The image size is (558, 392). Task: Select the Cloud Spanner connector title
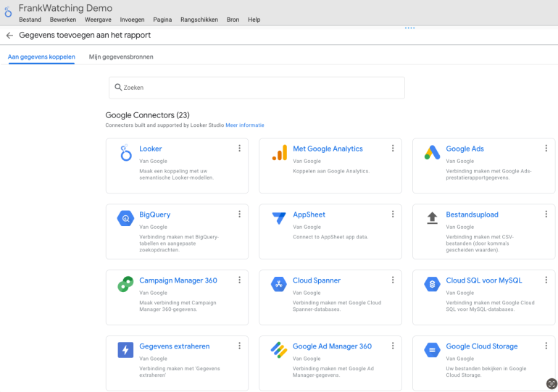(317, 280)
